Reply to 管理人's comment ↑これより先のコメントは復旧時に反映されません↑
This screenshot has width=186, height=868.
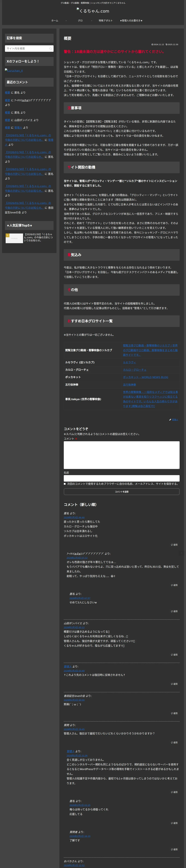click(x=174, y=684)
